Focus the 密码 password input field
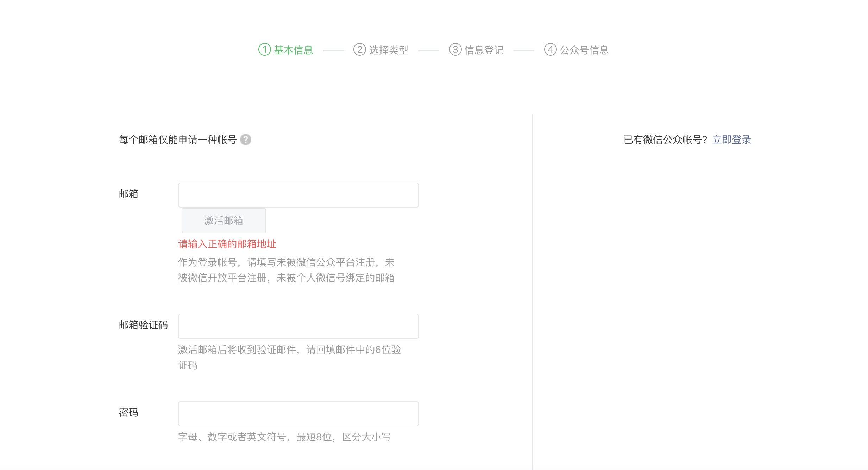The height and width of the screenshot is (470, 868). pyautogui.click(x=298, y=414)
